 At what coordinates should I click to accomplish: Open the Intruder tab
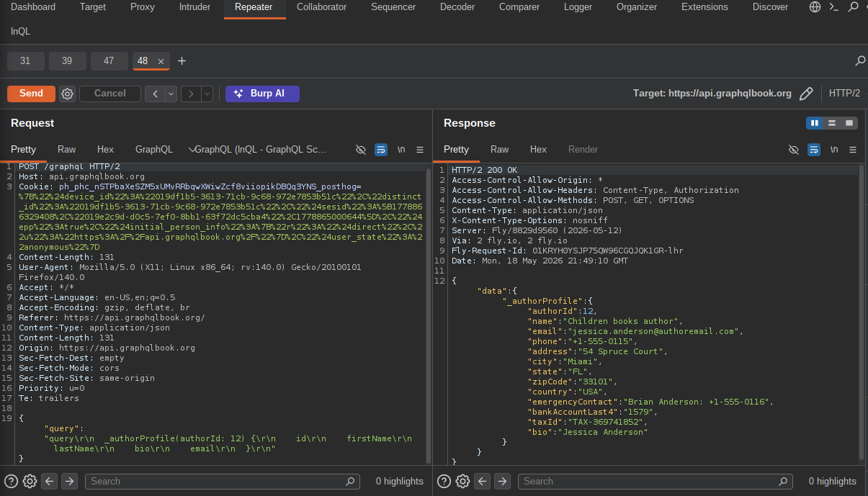[194, 7]
